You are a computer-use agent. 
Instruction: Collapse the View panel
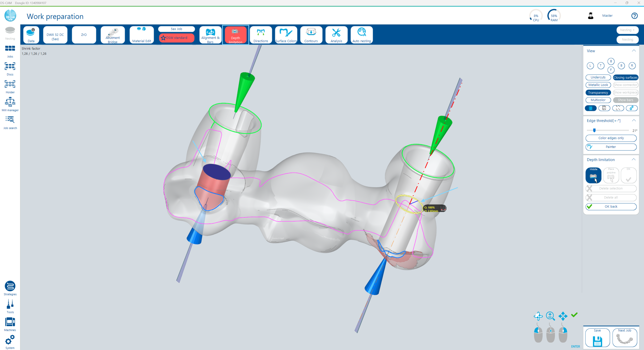click(634, 51)
